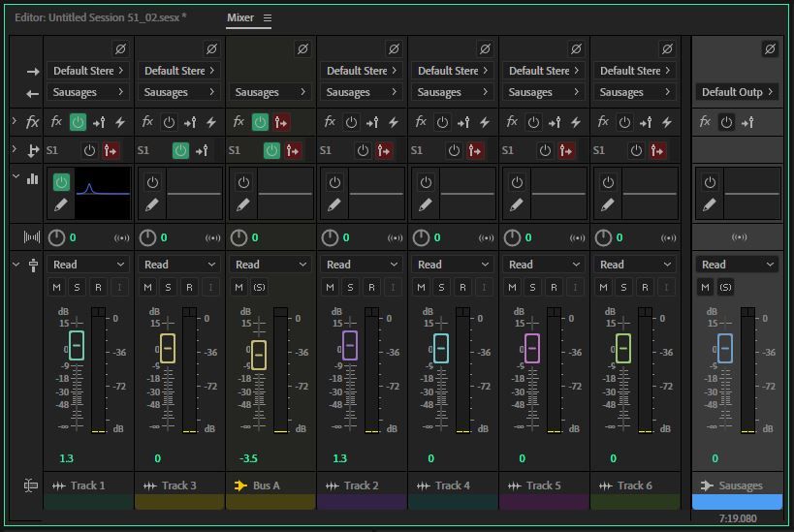Image resolution: width=794 pixels, height=532 pixels.
Task: Click the Sausages master fx pre/post fader icon
Action: [x=747, y=122]
